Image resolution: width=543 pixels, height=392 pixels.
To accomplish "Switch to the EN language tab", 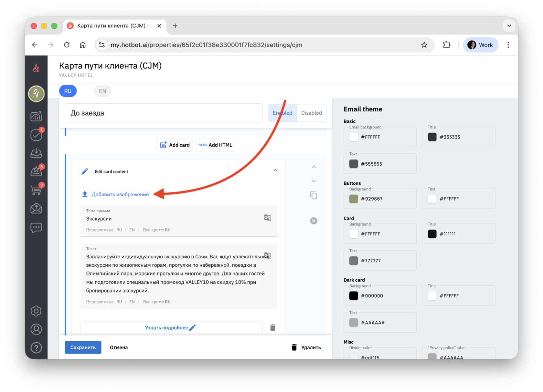I will click(102, 91).
